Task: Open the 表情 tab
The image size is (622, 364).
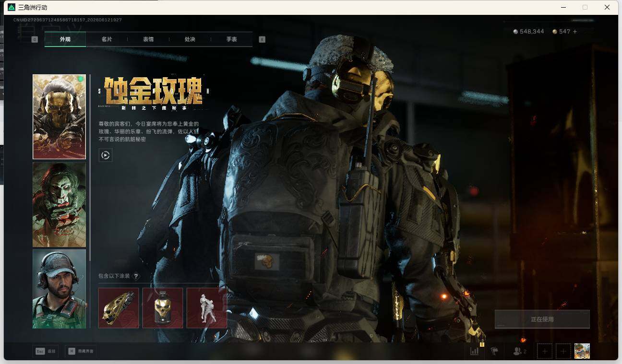Action: point(148,39)
